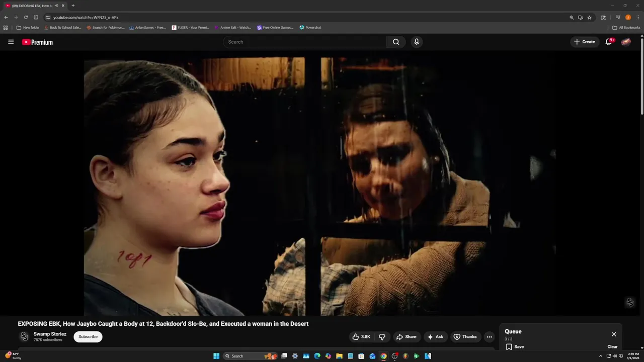
Task: Open a new browser tab
Action: pos(73,6)
